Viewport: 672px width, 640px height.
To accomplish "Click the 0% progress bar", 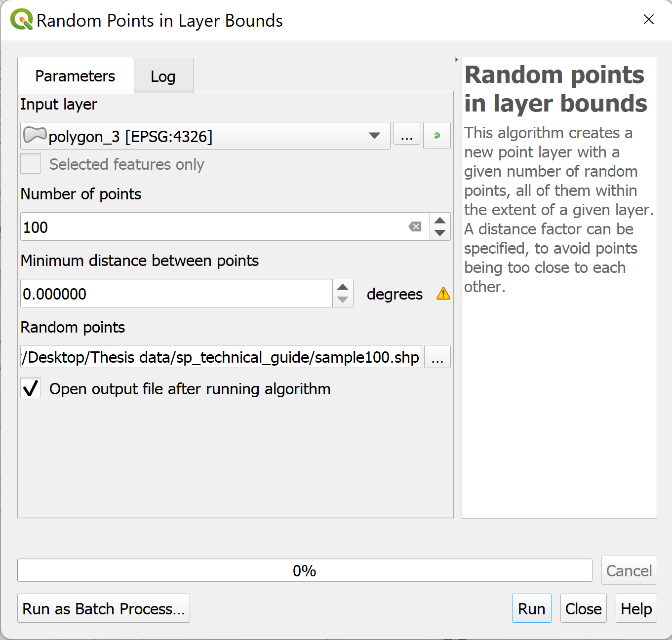I will tap(304, 570).
